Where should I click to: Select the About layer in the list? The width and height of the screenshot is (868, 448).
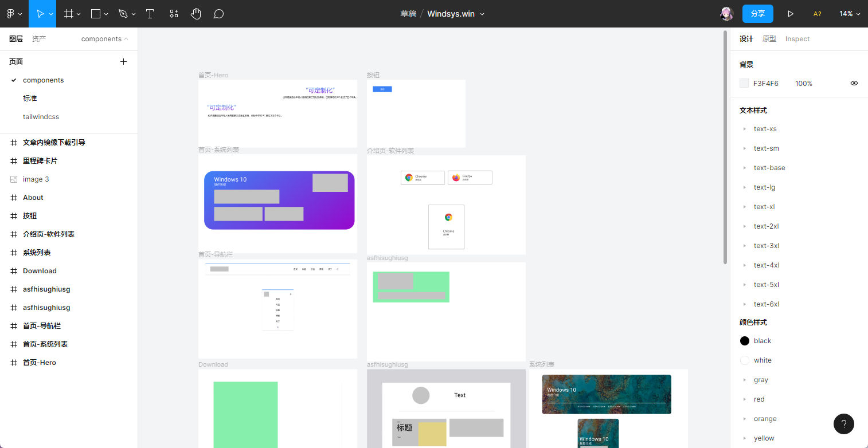tap(33, 198)
